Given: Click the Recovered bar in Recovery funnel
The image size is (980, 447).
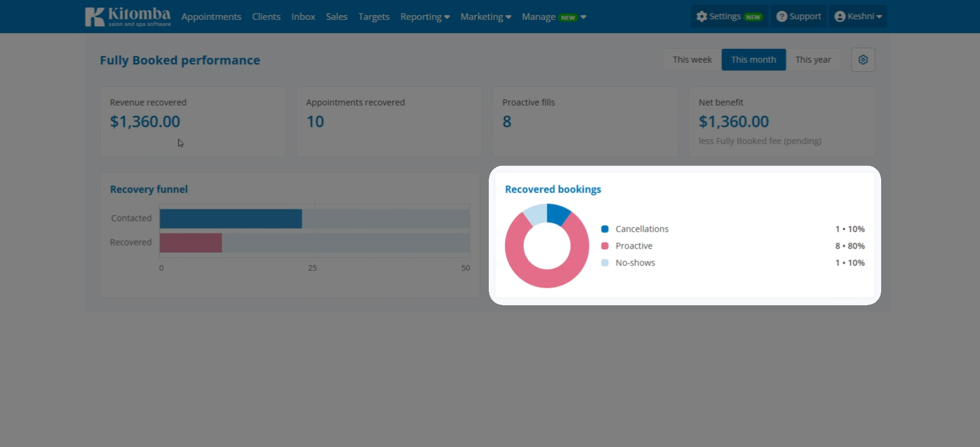Looking at the screenshot, I should pos(191,243).
